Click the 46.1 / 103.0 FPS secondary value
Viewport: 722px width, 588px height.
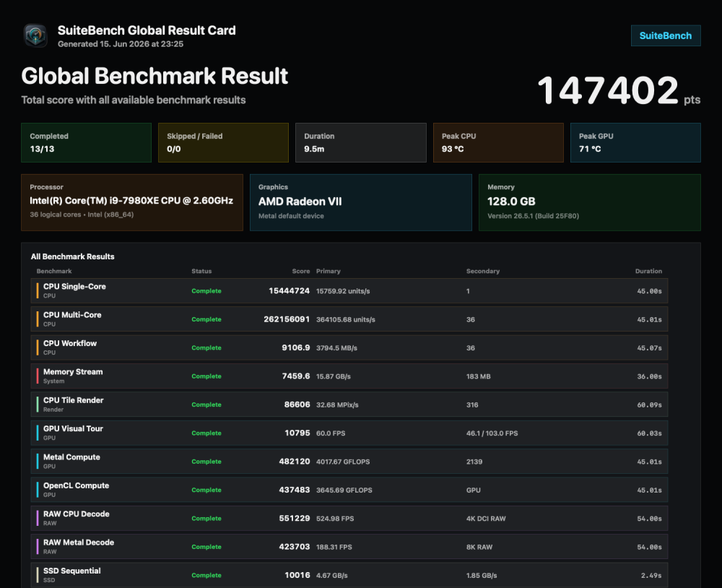click(x=492, y=433)
